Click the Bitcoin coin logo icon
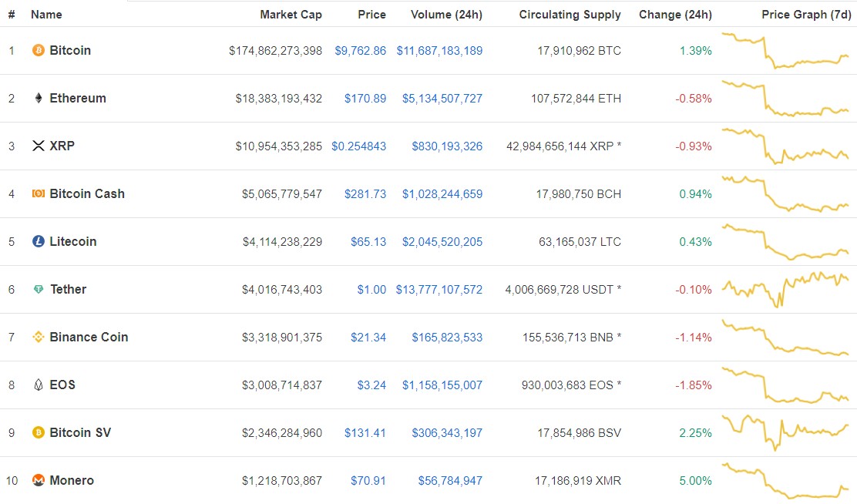 pyautogui.click(x=39, y=51)
